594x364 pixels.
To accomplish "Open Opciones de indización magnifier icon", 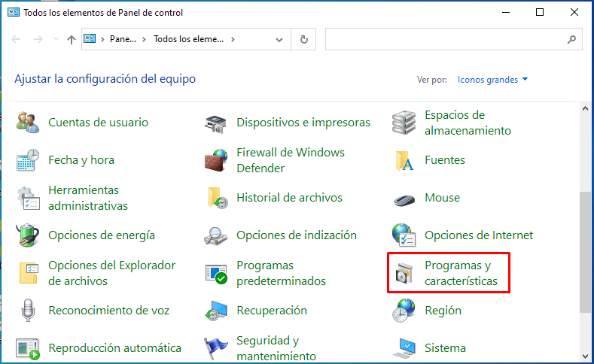I will (215, 235).
